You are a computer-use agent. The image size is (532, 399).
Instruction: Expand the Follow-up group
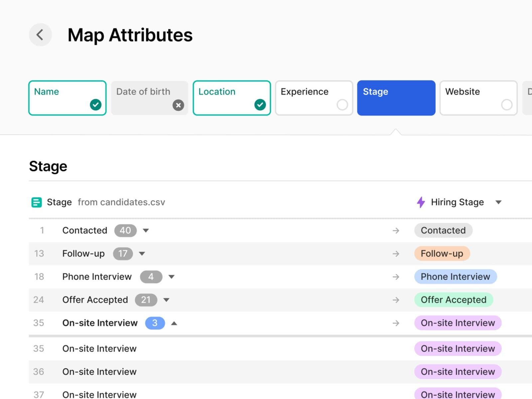click(142, 254)
